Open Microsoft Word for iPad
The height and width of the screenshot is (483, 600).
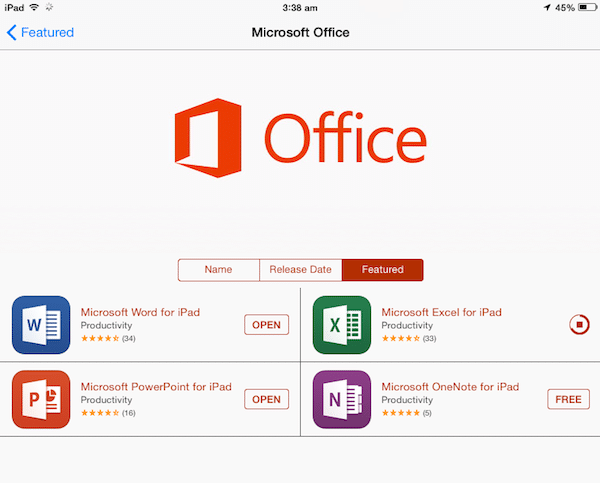tap(267, 325)
